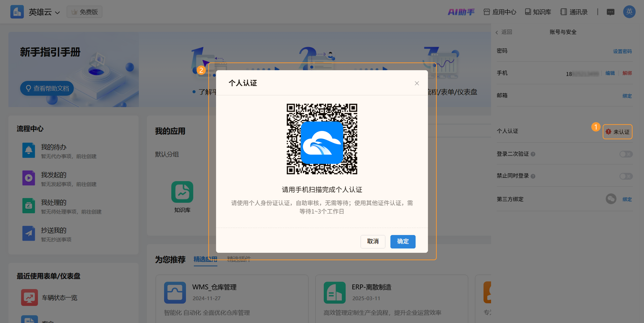The image size is (644, 323).
Task: Click the ERP-离散制造 title
Action: 371,287
